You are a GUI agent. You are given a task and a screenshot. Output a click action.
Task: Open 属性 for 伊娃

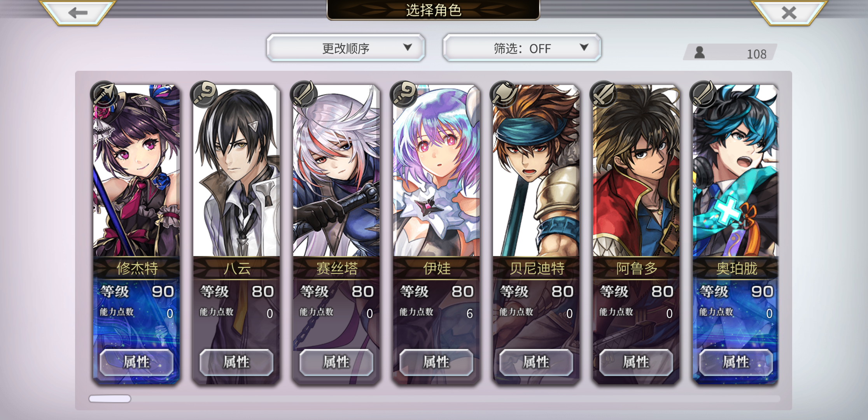[x=436, y=362]
